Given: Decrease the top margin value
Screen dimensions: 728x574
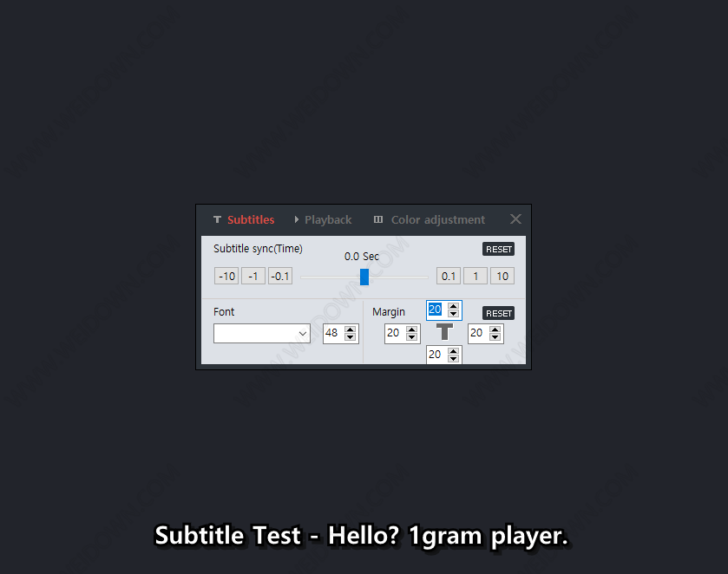Looking at the screenshot, I should point(454,314).
